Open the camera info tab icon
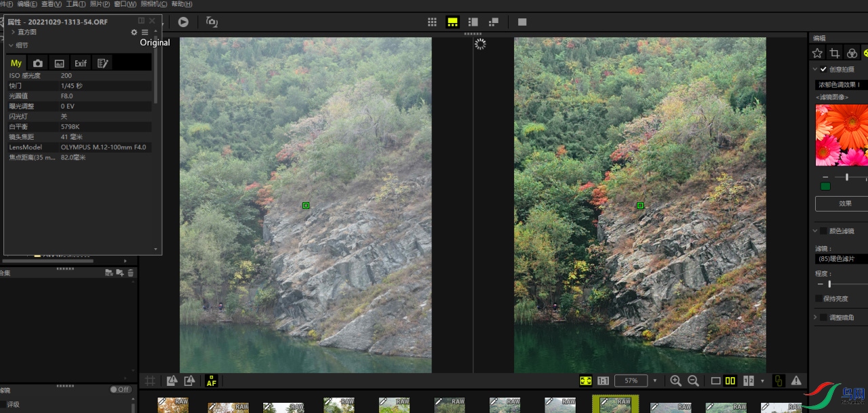 click(38, 63)
